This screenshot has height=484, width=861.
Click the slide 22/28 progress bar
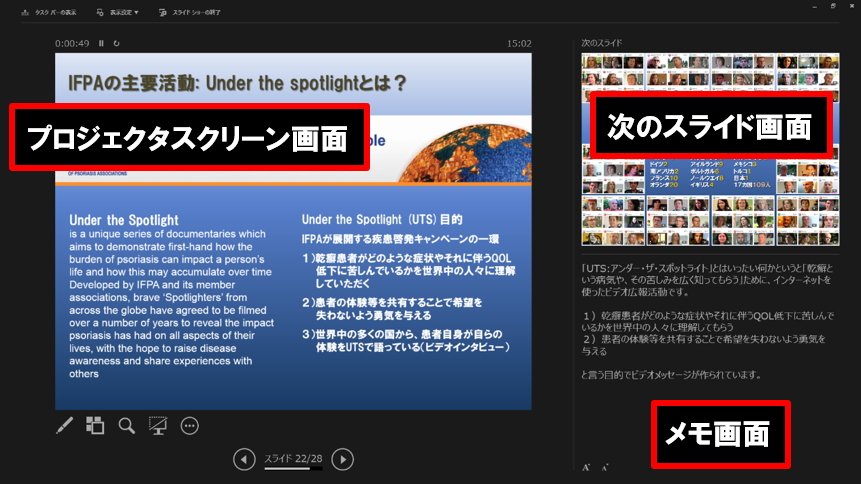click(x=291, y=466)
